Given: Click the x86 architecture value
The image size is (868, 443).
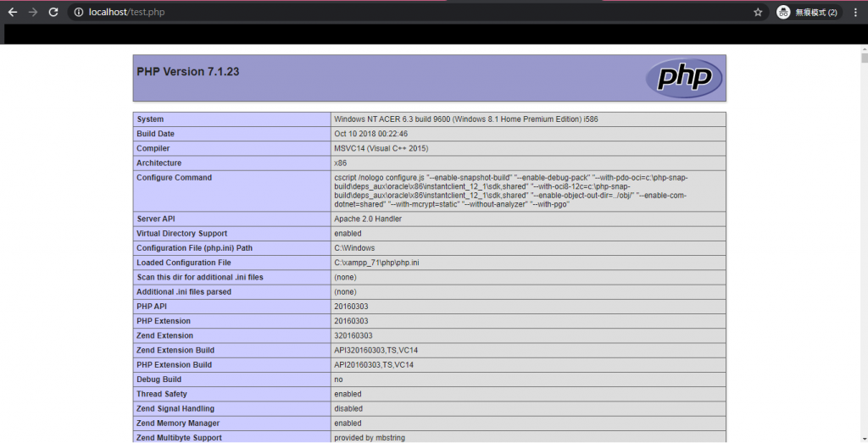Looking at the screenshot, I should tap(341, 163).
